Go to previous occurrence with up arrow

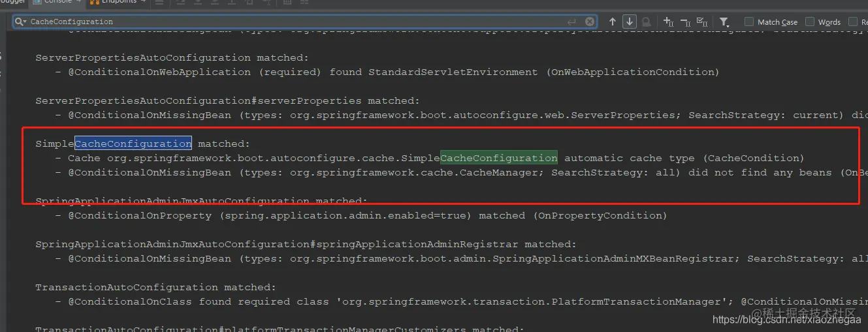pyautogui.click(x=613, y=22)
